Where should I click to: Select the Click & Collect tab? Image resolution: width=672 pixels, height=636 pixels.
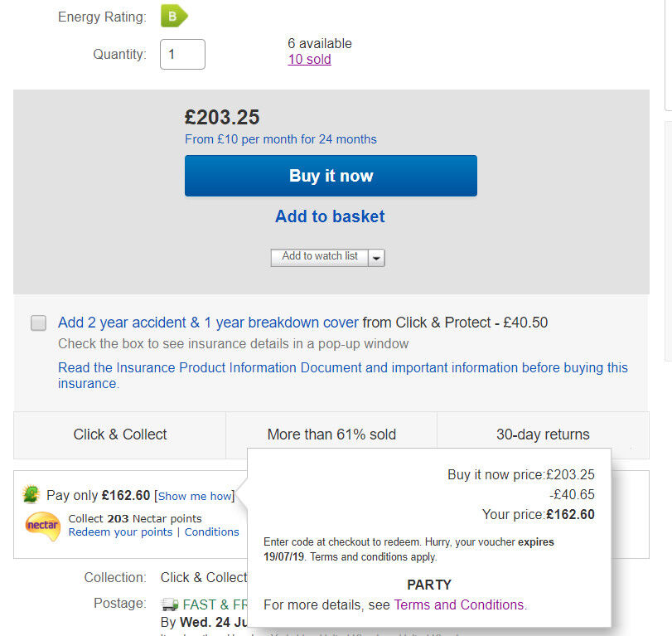(x=120, y=435)
